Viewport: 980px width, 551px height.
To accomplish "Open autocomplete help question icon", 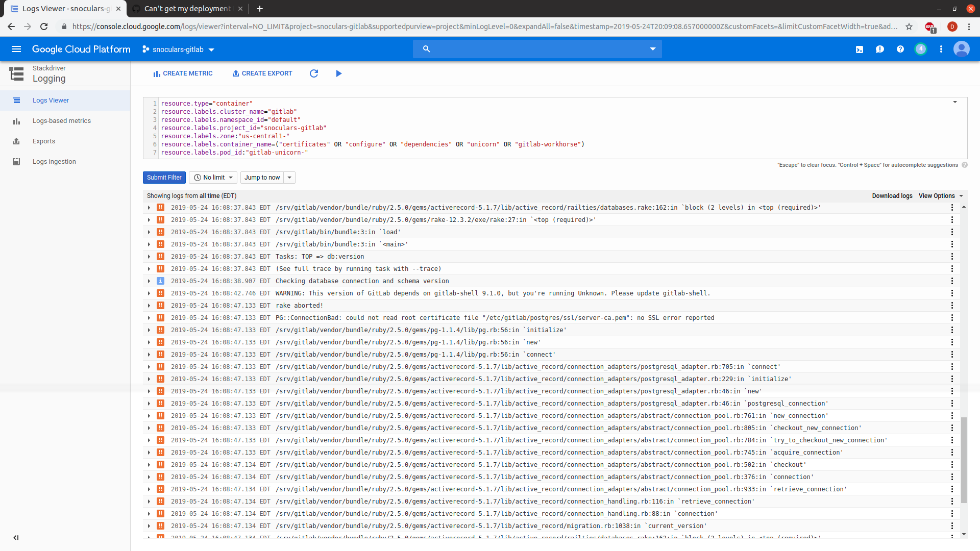I will pos(965,165).
